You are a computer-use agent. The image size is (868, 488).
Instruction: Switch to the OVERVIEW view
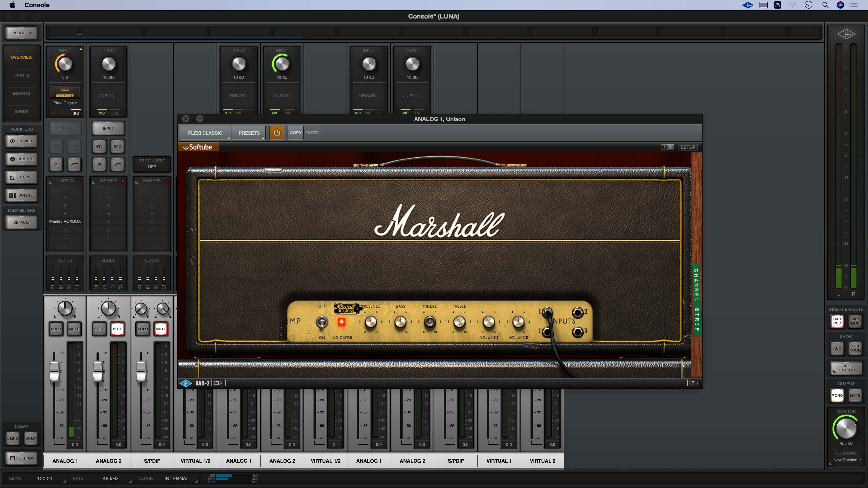21,57
